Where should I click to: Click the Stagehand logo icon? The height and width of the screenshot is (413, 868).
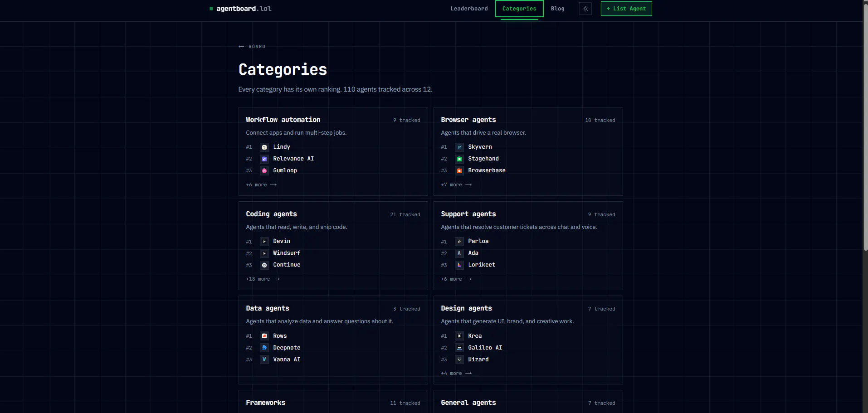(x=459, y=159)
